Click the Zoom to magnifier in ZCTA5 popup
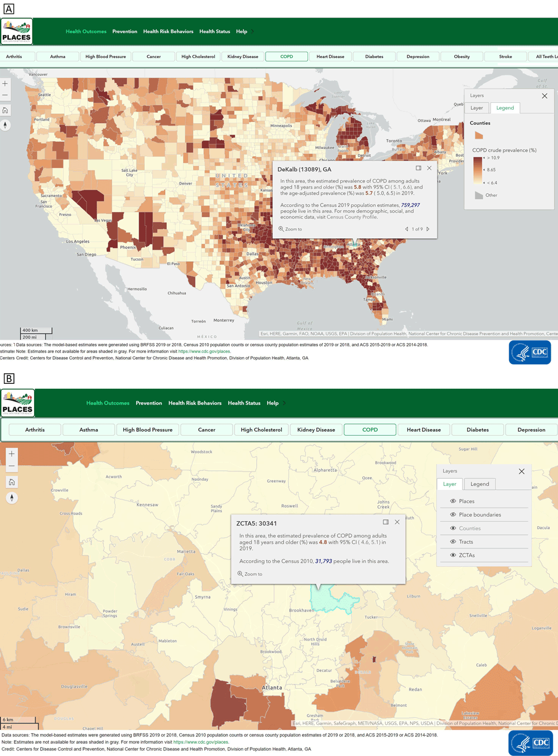The height and width of the screenshot is (756, 558). point(240,574)
